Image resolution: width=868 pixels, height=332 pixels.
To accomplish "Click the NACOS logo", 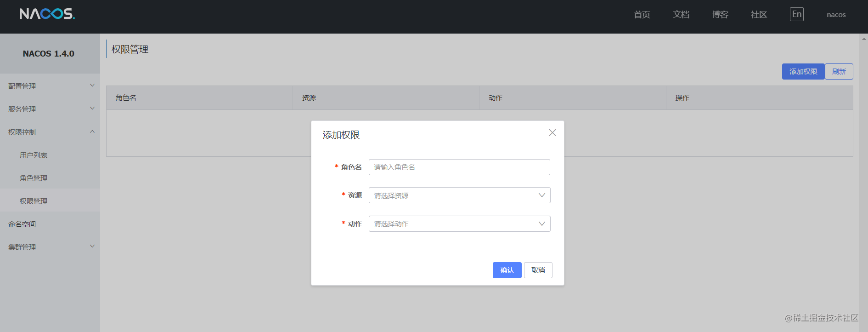I will (x=47, y=14).
